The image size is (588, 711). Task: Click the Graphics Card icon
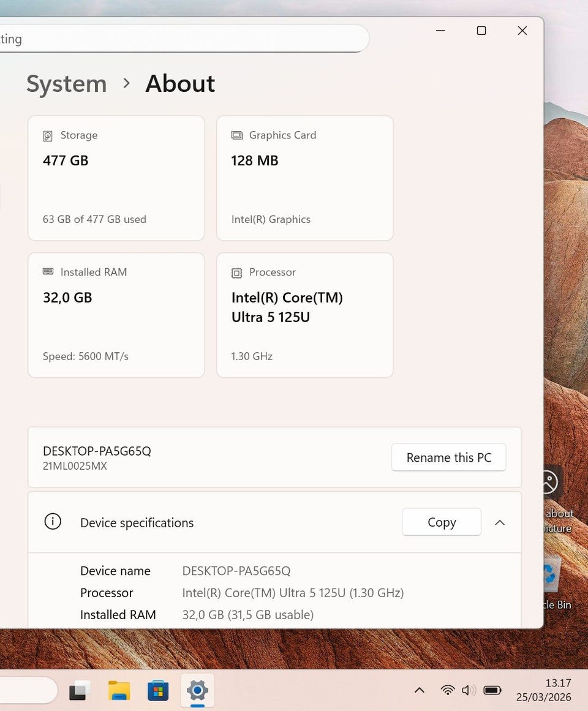pos(236,135)
